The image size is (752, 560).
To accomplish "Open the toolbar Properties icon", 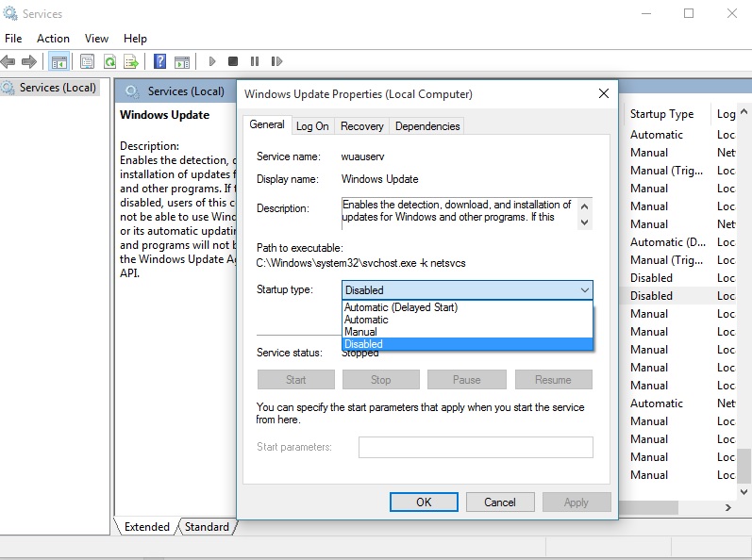I will pos(88,62).
